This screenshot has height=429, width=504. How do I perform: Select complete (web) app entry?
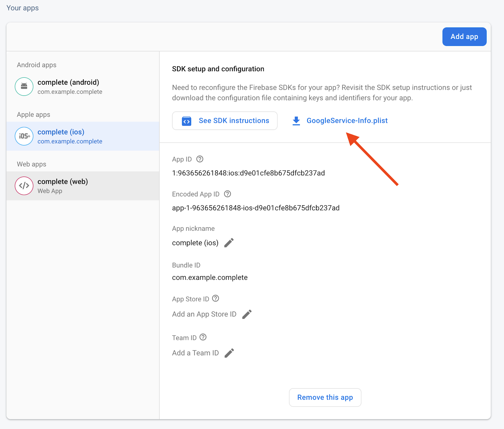click(x=63, y=186)
